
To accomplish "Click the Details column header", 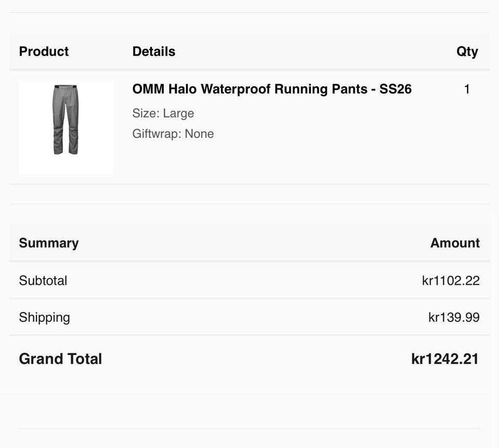I will [154, 51].
